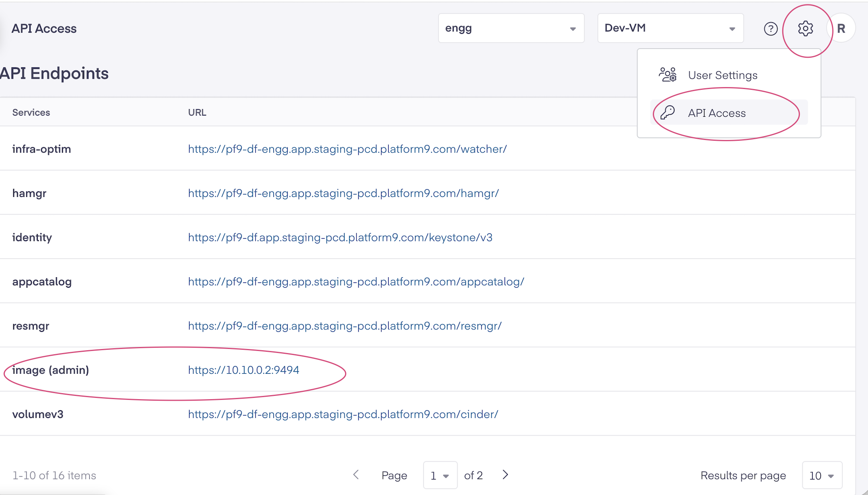Change results per page dropdown
The height and width of the screenshot is (495, 868).
pos(822,475)
